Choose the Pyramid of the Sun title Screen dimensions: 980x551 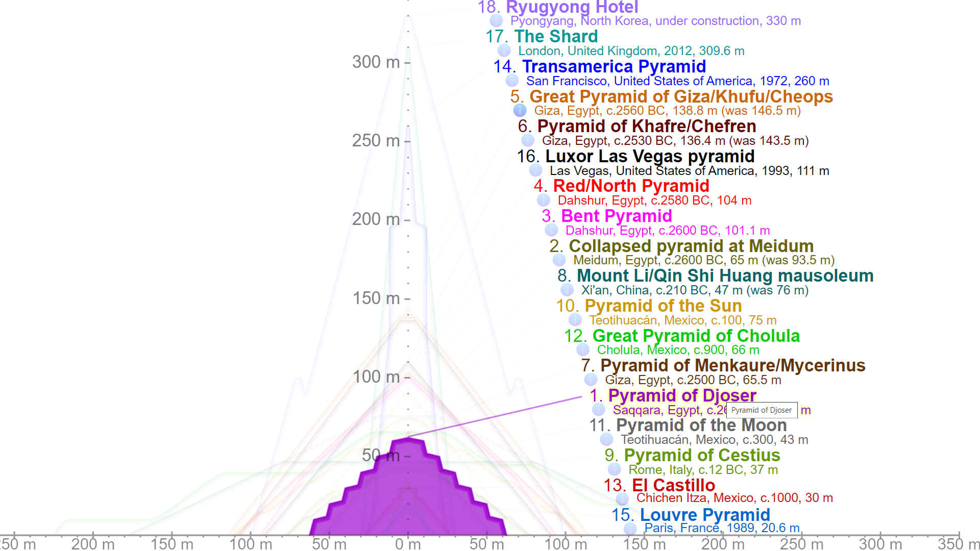(x=663, y=306)
